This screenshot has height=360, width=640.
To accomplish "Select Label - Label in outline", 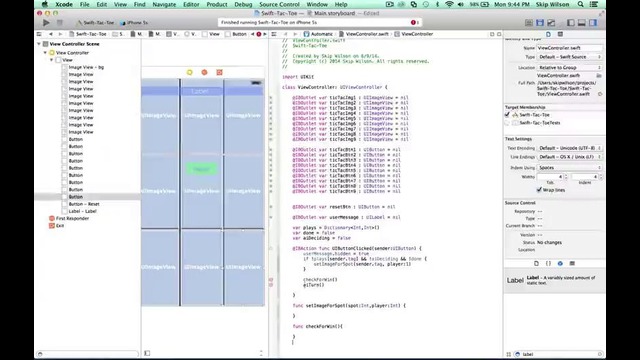I will 82,211.
